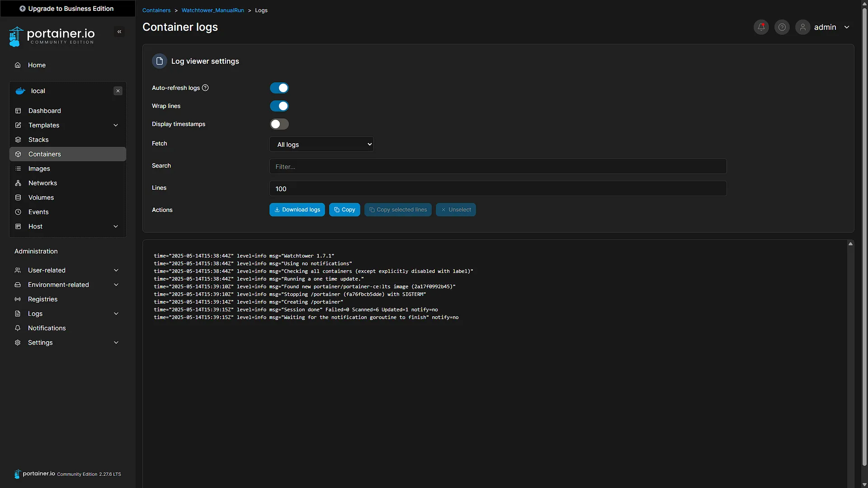Expand the Templates sidebar section
Image resolution: width=868 pixels, height=488 pixels.
pos(68,125)
